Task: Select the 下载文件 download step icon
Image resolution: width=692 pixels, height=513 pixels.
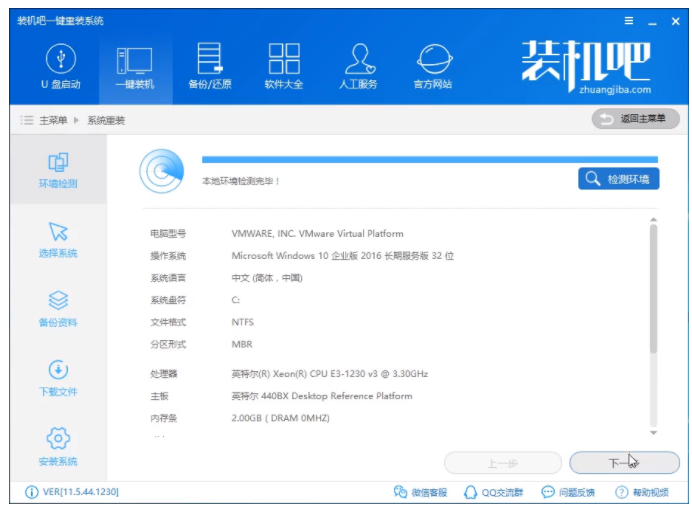Action: (x=58, y=370)
